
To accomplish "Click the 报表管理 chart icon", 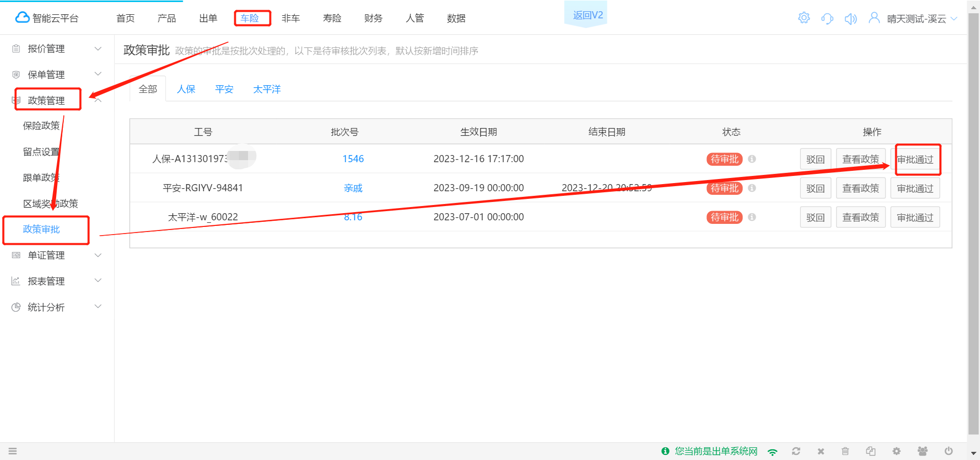I will [16, 281].
